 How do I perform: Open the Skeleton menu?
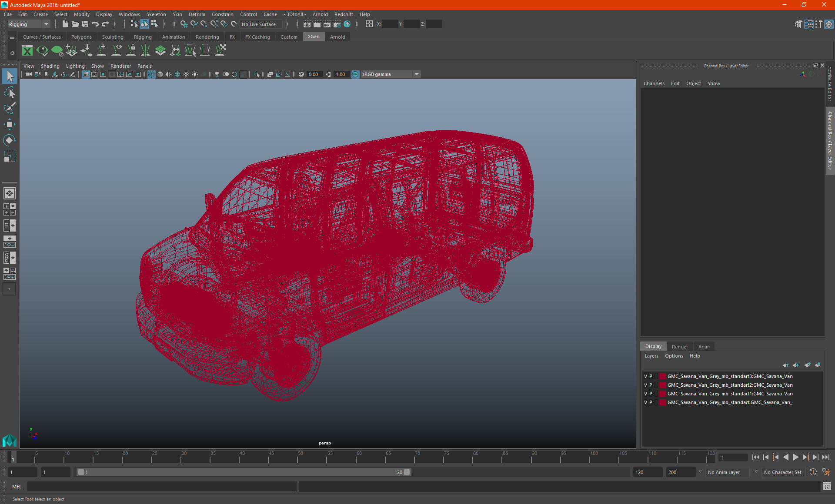[156, 14]
